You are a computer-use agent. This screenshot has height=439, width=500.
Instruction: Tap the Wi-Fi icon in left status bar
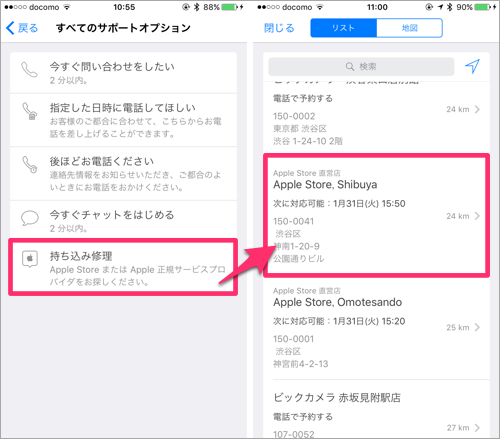point(67,7)
